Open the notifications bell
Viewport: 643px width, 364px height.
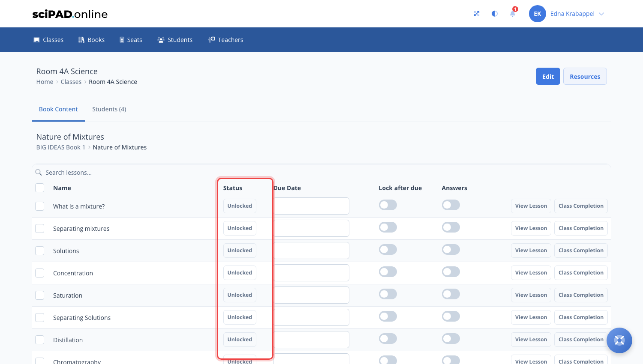513,14
